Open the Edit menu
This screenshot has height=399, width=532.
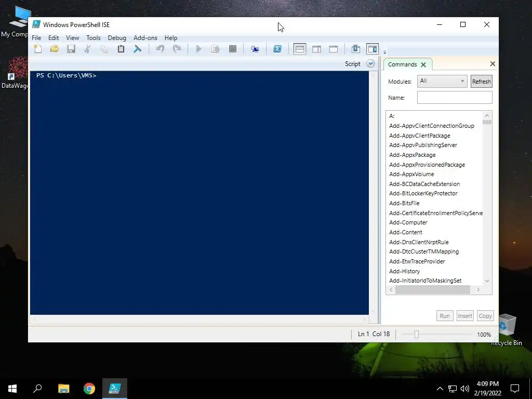coord(54,37)
